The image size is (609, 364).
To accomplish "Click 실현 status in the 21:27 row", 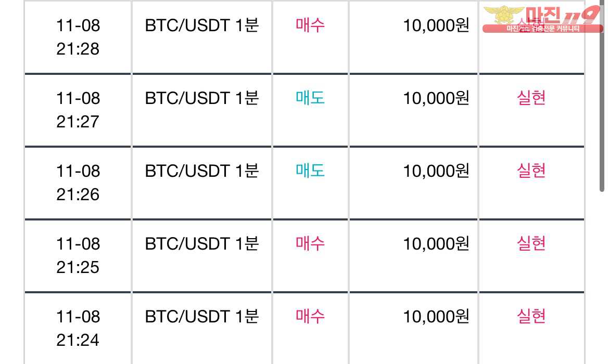I will point(531,98).
